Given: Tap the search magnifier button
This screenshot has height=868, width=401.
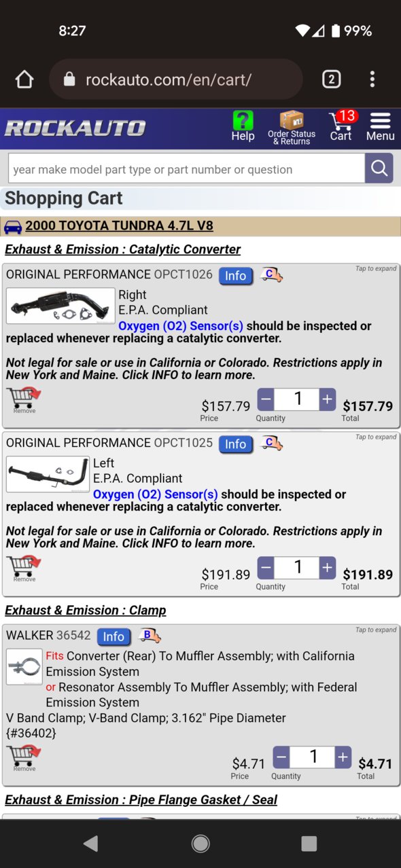Looking at the screenshot, I should 379,168.
